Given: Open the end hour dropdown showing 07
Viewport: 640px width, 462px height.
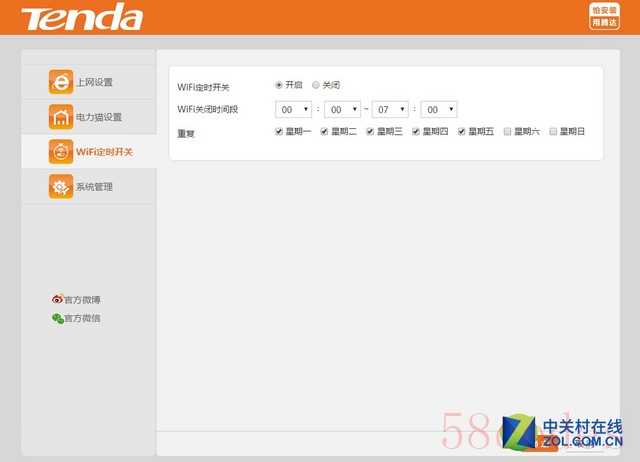Looking at the screenshot, I should click(x=390, y=109).
